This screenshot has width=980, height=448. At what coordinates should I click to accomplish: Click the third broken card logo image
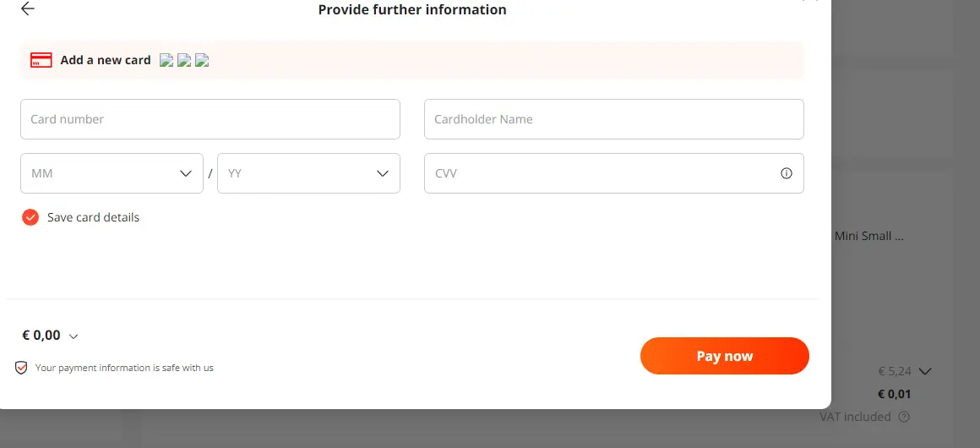tap(201, 60)
